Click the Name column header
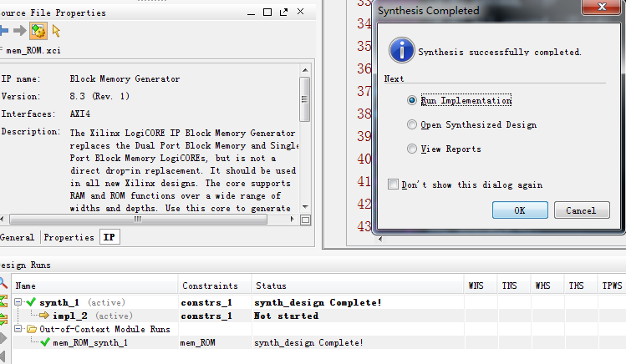626x364 pixels. [x=95, y=286]
